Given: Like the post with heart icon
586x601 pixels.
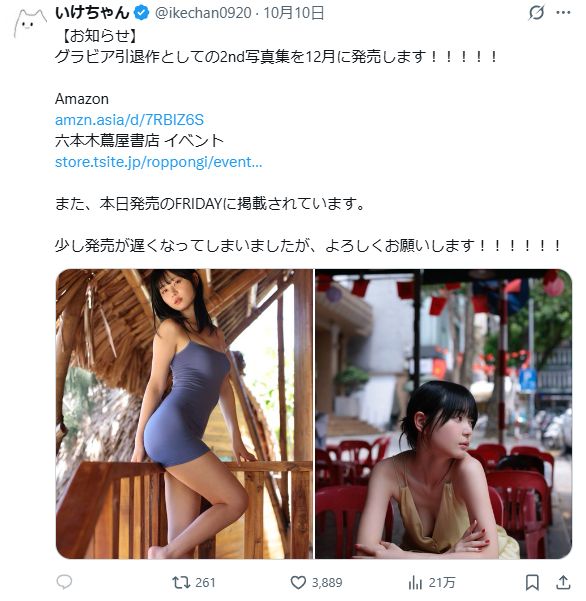Looking at the screenshot, I should [298, 583].
